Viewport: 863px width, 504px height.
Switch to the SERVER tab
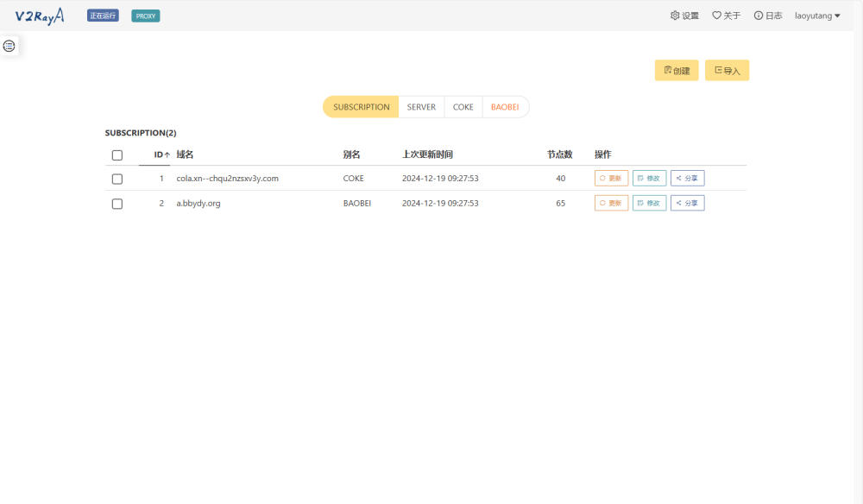coord(421,106)
